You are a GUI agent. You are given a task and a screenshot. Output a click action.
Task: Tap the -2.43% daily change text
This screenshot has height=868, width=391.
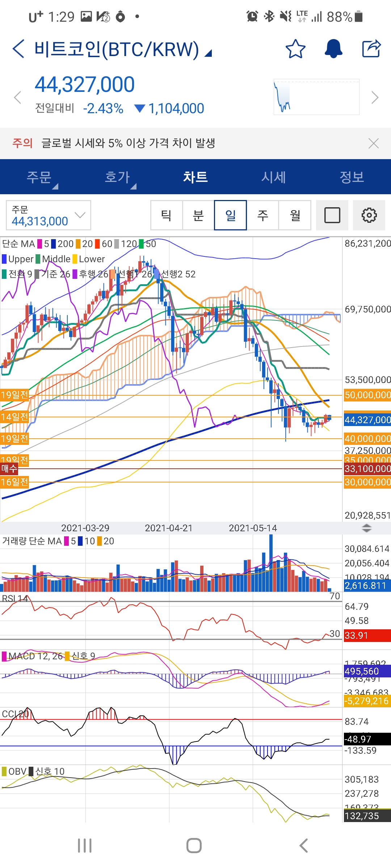[x=103, y=109]
